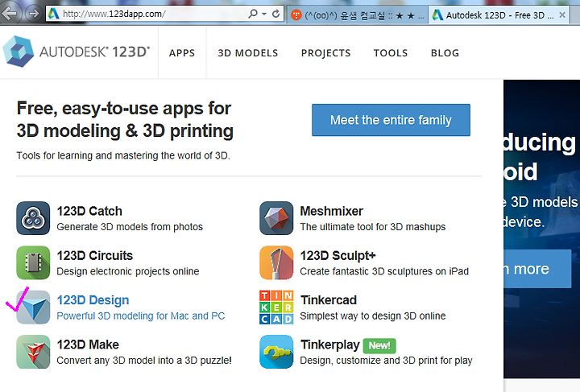Click 'The ultimate tool for 3D mashups'
Viewport: 580px width, 392px height.
373,226
